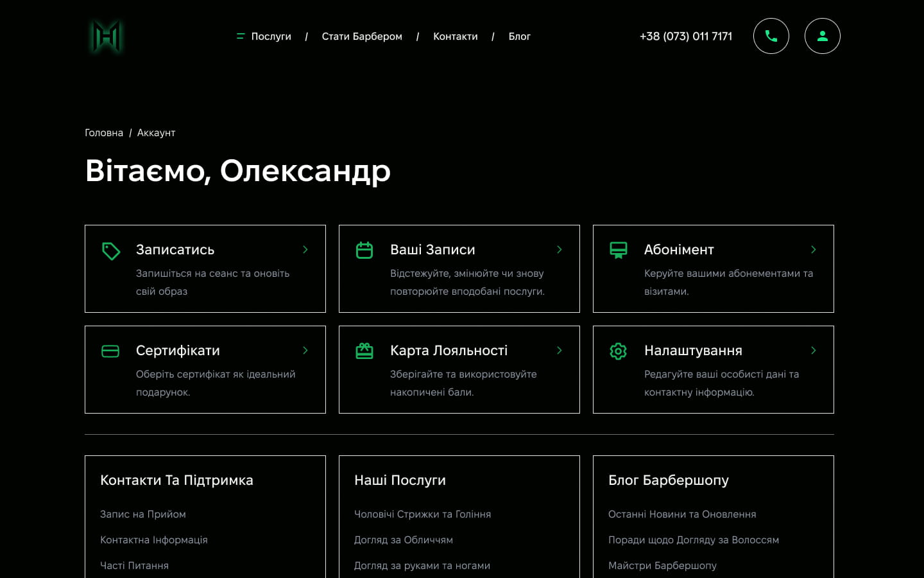This screenshot has height=578, width=924.
Task: Go to Контакти in the top navigation
Action: tap(455, 37)
